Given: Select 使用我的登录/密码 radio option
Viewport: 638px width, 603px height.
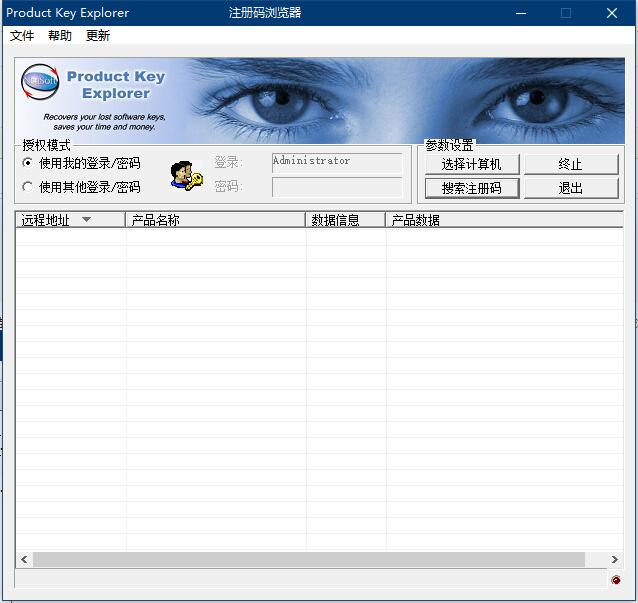Looking at the screenshot, I should 81,163.
